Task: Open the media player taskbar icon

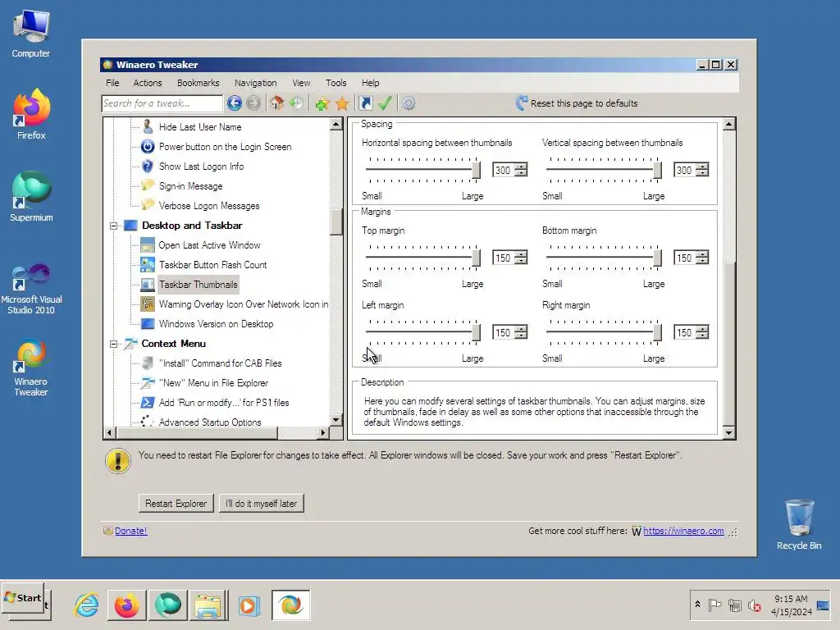Action: (x=249, y=605)
